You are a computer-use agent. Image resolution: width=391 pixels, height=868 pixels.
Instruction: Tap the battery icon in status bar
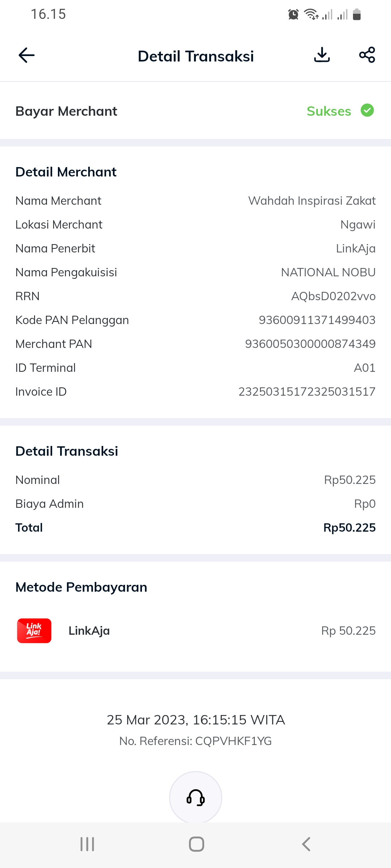click(x=357, y=14)
